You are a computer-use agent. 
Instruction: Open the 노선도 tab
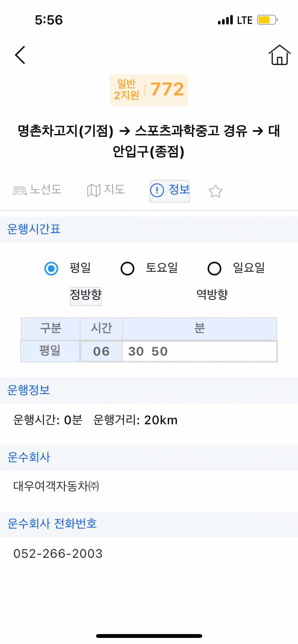click(x=45, y=189)
